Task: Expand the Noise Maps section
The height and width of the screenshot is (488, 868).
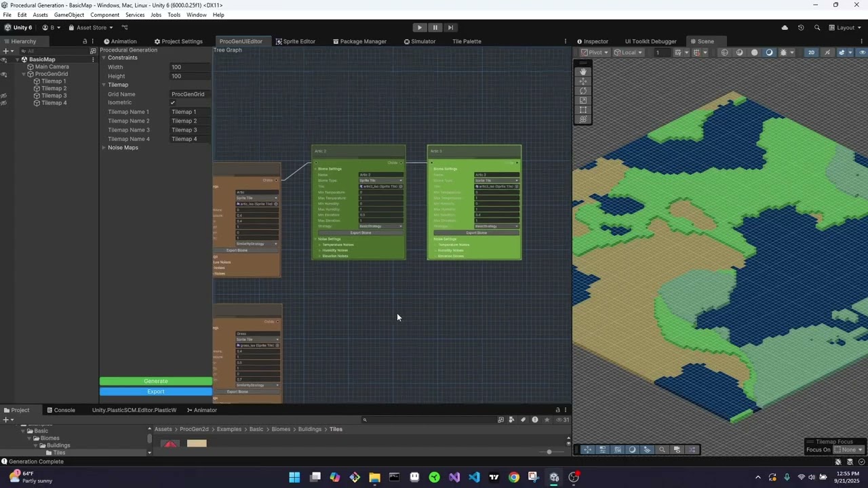Action: pos(104,148)
